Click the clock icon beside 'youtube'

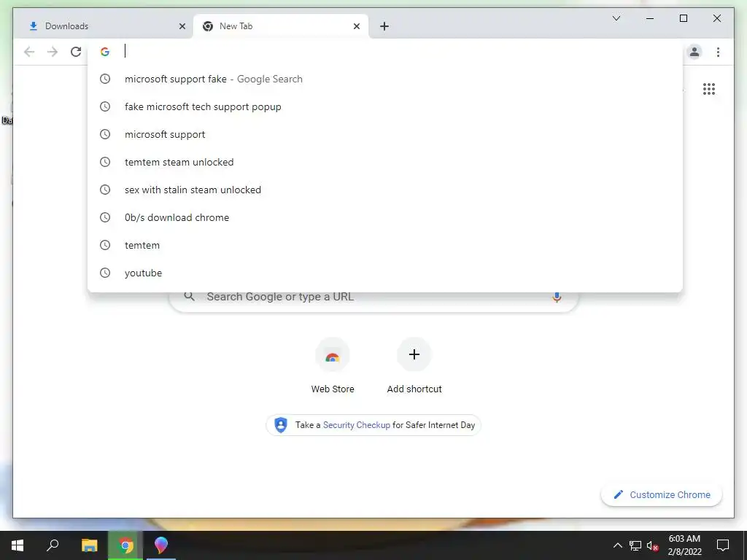click(105, 273)
